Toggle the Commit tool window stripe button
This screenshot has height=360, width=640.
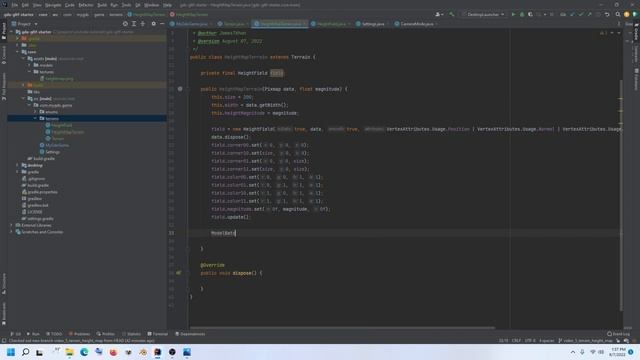(4, 55)
